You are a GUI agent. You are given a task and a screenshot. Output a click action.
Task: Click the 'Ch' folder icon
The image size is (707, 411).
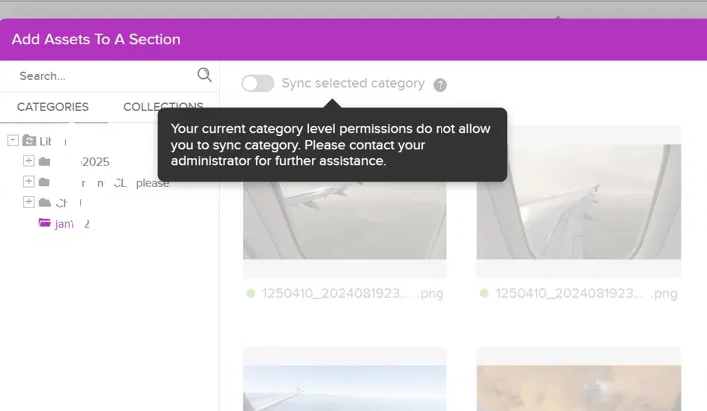(x=44, y=202)
